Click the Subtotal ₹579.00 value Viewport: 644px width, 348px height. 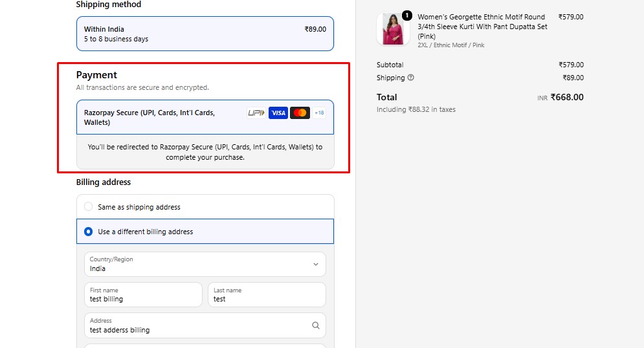coord(571,65)
